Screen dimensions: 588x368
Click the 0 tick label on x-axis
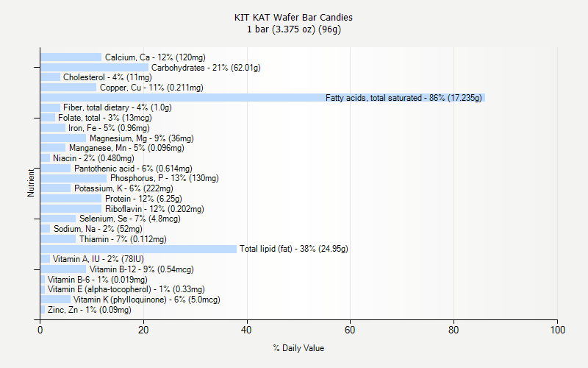pyautogui.click(x=40, y=330)
